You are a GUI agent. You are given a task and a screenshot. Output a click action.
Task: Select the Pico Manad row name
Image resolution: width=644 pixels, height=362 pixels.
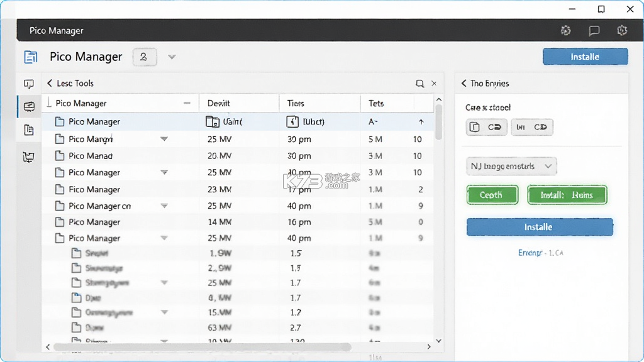[91, 156]
